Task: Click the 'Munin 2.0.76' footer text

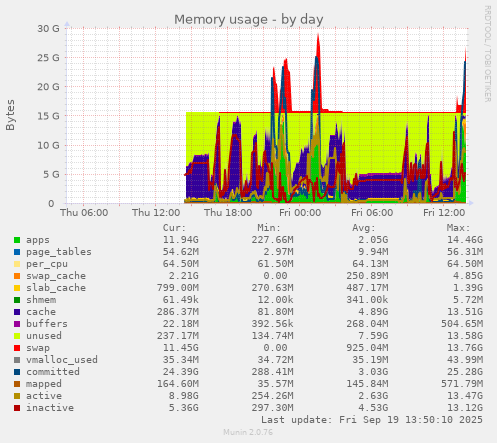Action: (248, 432)
